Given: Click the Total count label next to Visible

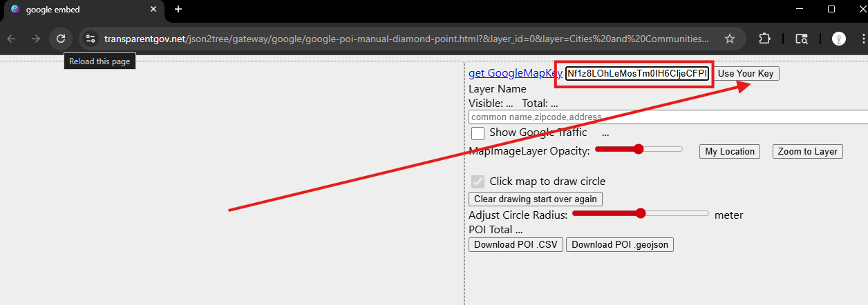Looking at the screenshot, I should pos(540,104).
